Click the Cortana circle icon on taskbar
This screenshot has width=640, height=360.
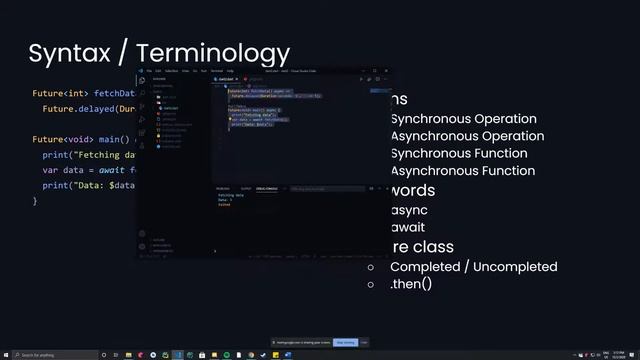[104, 355]
